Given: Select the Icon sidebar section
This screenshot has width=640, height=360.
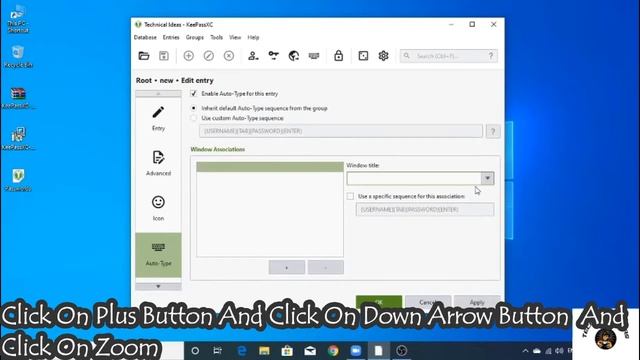Looking at the screenshot, I should (158, 208).
